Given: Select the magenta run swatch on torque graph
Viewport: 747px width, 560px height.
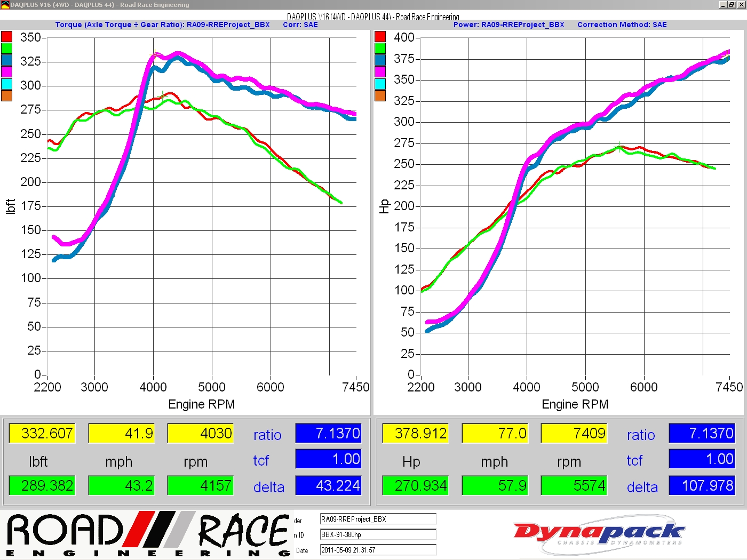Looking at the screenshot, I should tap(6, 71).
